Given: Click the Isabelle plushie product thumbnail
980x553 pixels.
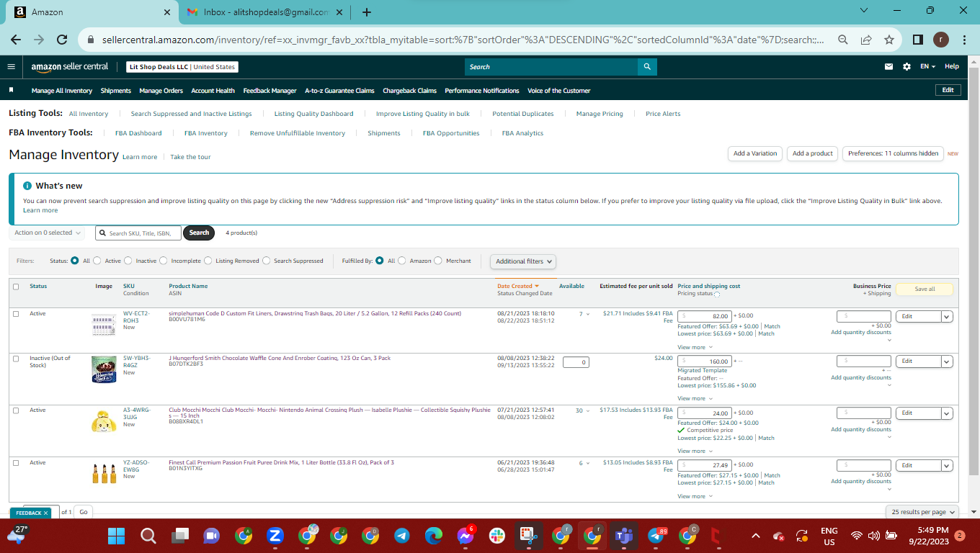Looking at the screenshot, I should [x=104, y=421].
